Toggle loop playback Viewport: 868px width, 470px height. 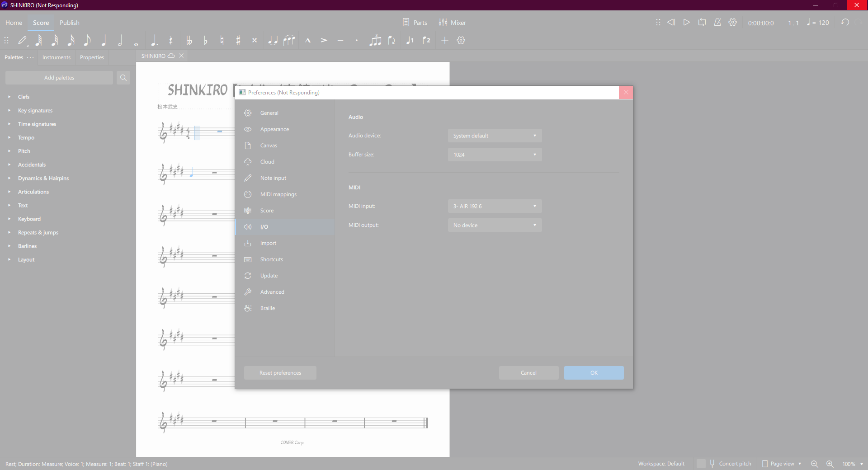pos(702,22)
